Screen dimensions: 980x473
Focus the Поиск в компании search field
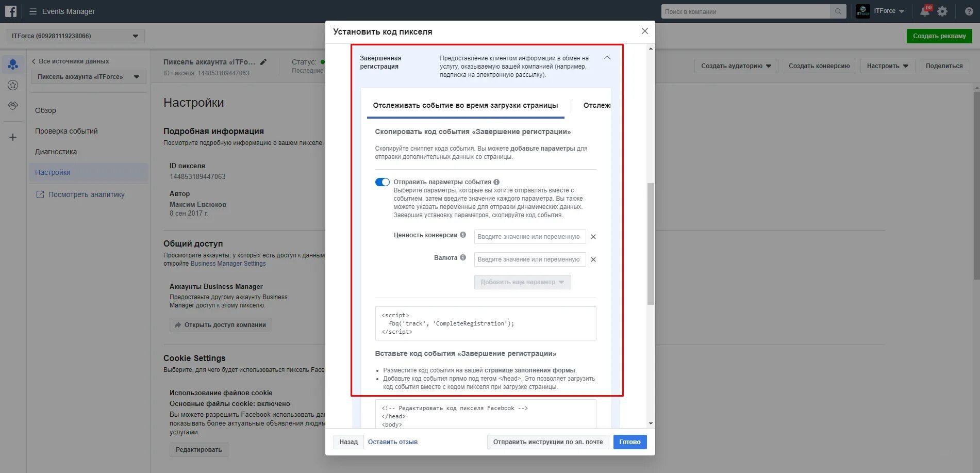click(746, 11)
